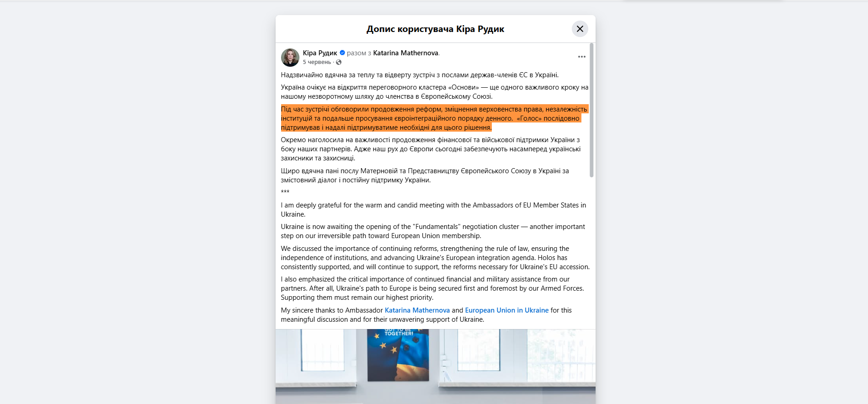Viewport: 868px width, 404px height.
Task: Click paragraph starting 'We discussed the importance'
Action: (x=435, y=258)
